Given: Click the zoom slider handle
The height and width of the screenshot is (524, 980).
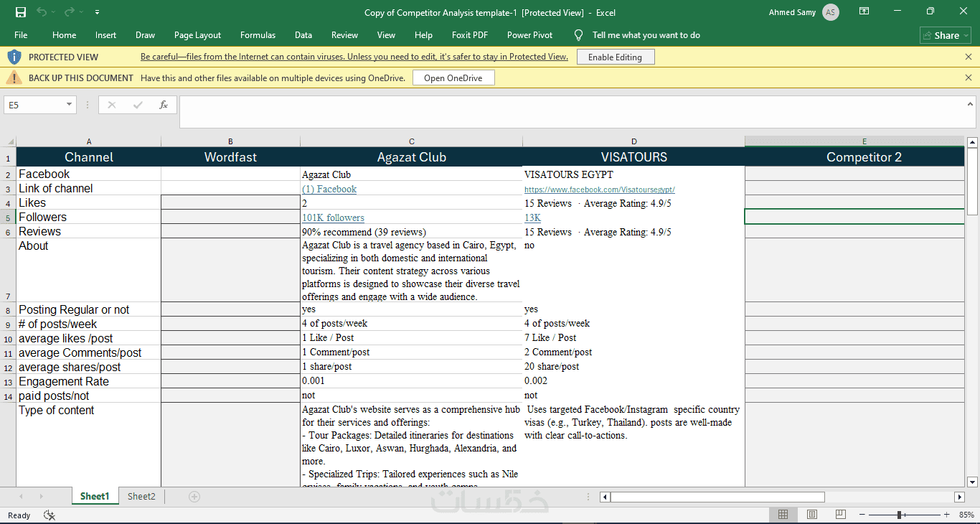Looking at the screenshot, I should pyautogui.click(x=899, y=515).
